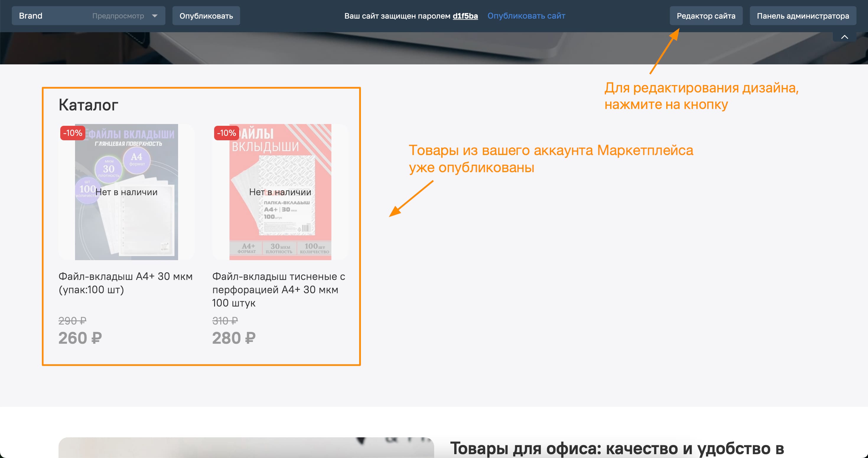Click the 260 ₽ price
The width and height of the screenshot is (868, 458).
point(80,338)
